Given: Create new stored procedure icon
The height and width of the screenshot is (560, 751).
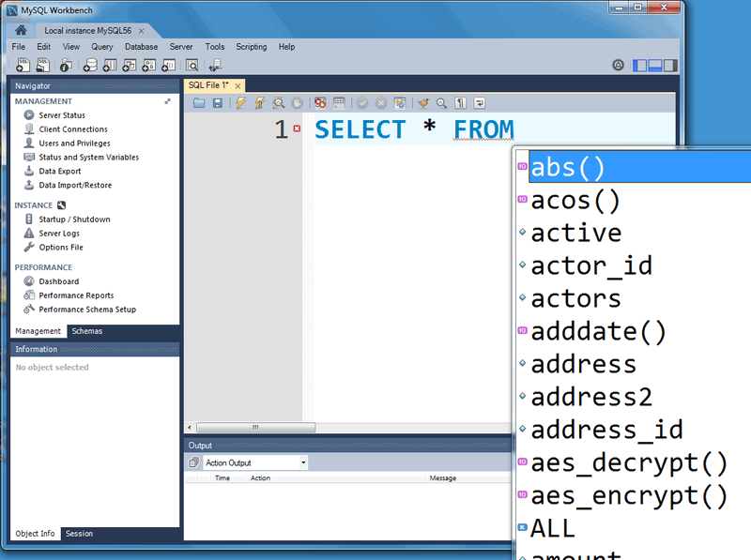Looking at the screenshot, I should point(149,65).
